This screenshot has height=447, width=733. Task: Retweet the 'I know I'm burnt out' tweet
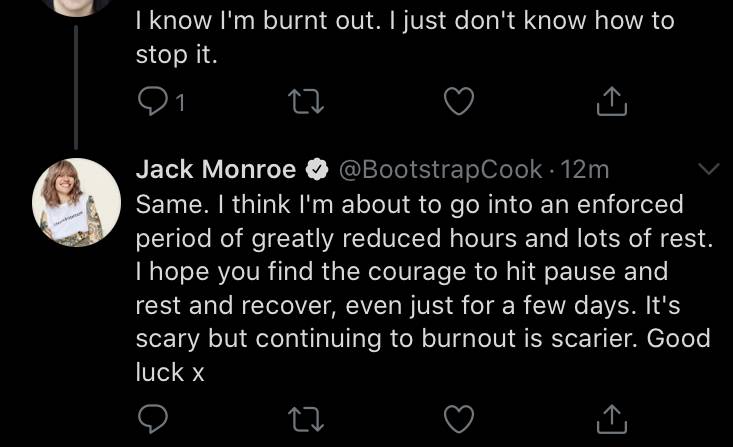pyautogui.click(x=306, y=101)
